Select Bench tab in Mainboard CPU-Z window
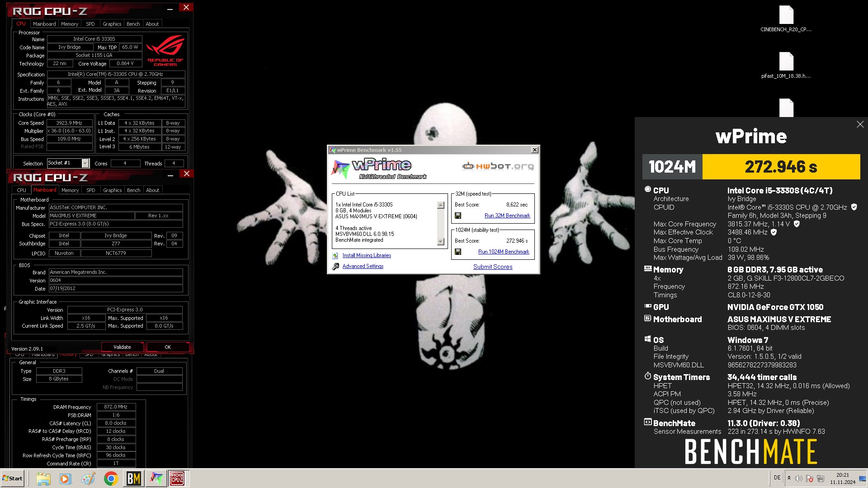 pyautogui.click(x=133, y=190)
